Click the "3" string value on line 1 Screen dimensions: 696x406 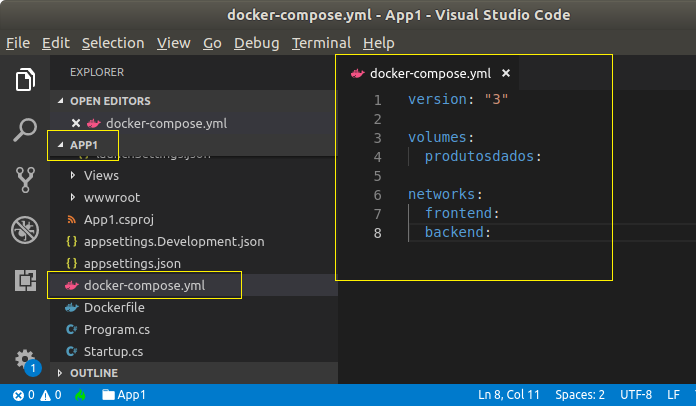496,99
